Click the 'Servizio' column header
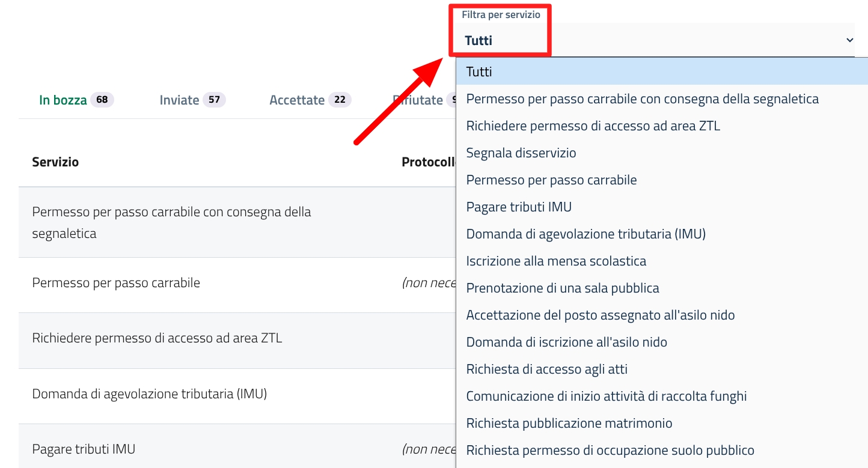Image resolution: width=868 pixels, height=468 pixels. 55,162
